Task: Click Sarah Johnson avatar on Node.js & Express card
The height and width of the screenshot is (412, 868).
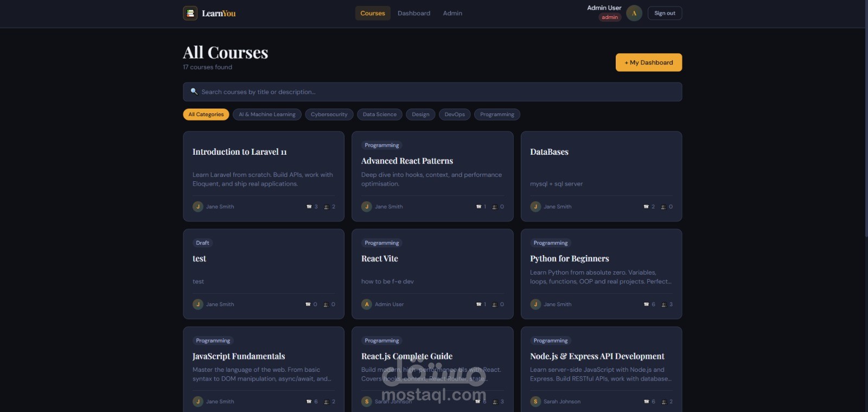Action: 535,401
